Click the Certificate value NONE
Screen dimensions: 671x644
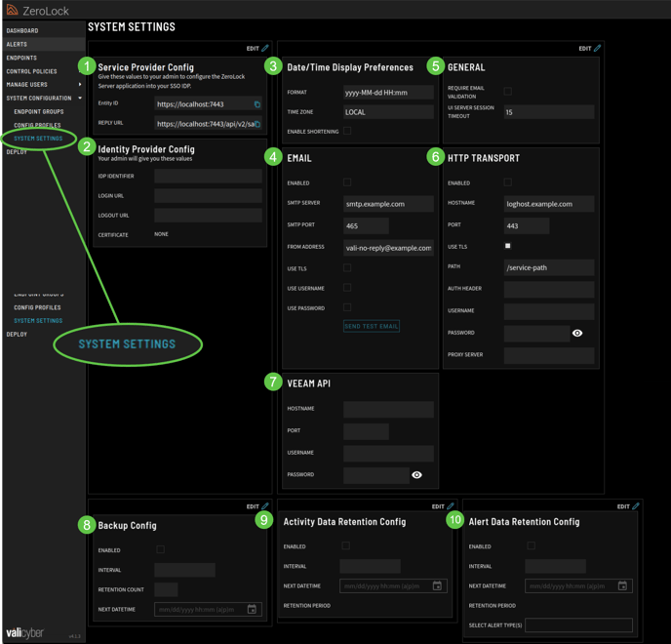coord(161,234)
